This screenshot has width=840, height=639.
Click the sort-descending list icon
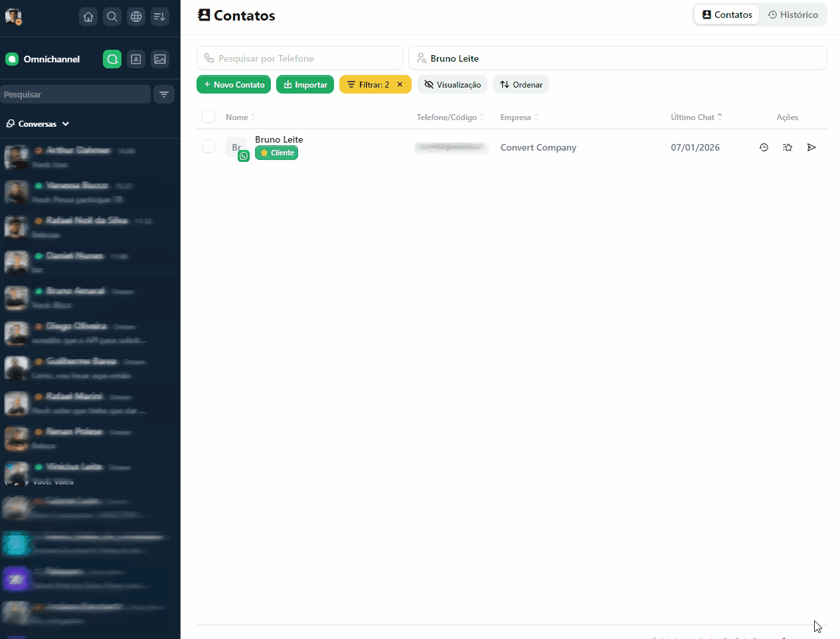(x=159, y=17)
